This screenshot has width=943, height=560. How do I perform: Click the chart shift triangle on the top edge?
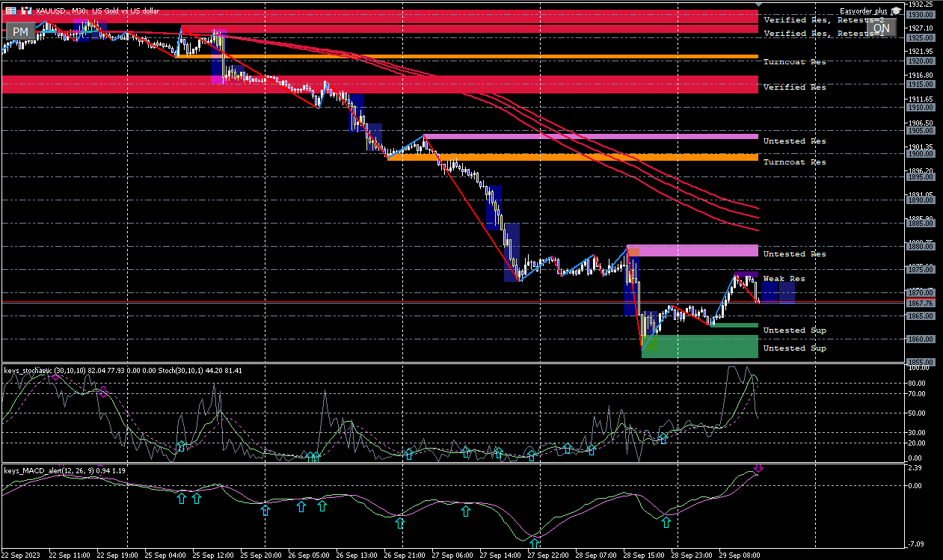tap(759, 4)
